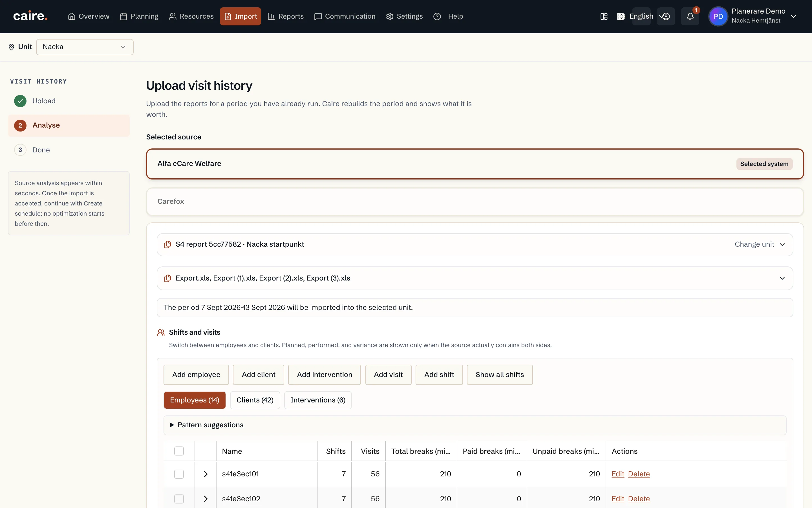Click the step 3 Done badge
Screen dimensions: 812x508
[20, 150]
